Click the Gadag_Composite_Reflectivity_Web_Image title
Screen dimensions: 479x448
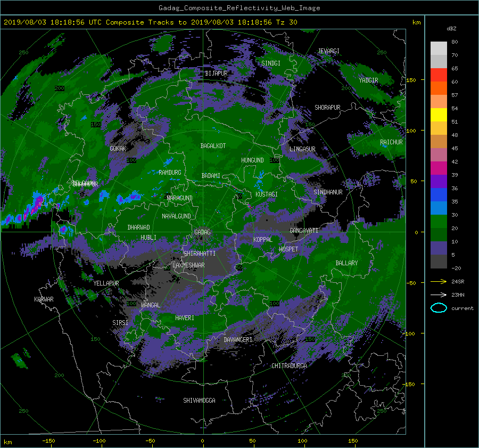point(239,8)
